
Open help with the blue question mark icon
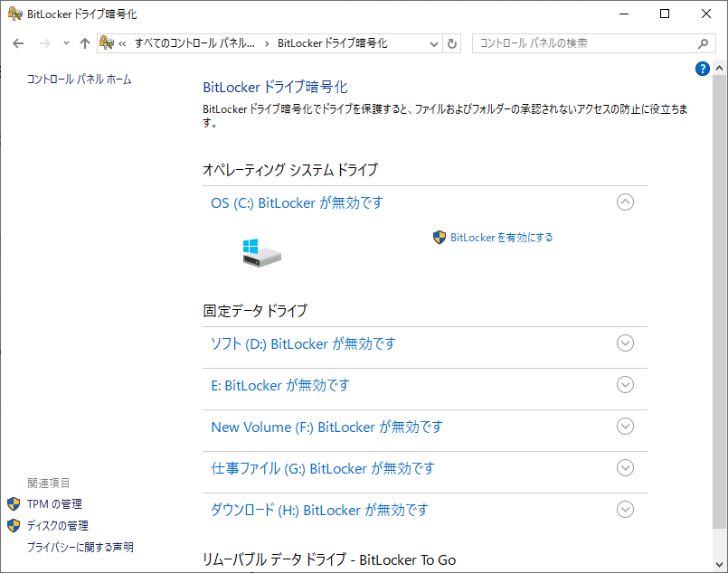pyautogui.click(x=702, y=69)
